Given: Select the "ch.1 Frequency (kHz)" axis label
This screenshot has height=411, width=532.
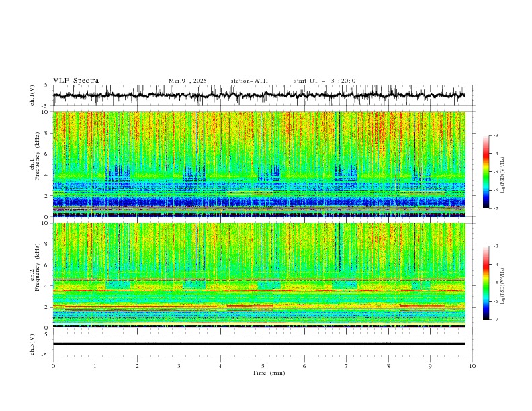Looking at the screenshot, I should click(x=35, y=154).
